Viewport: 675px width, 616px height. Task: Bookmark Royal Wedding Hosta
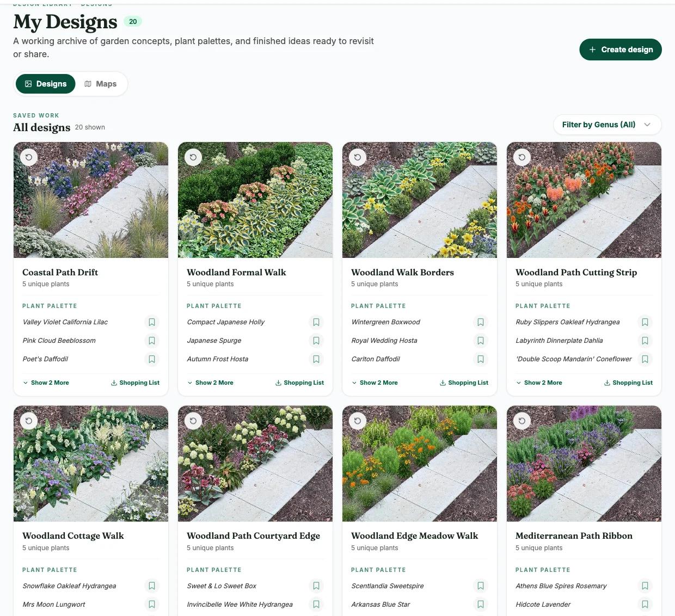(481, 341)
